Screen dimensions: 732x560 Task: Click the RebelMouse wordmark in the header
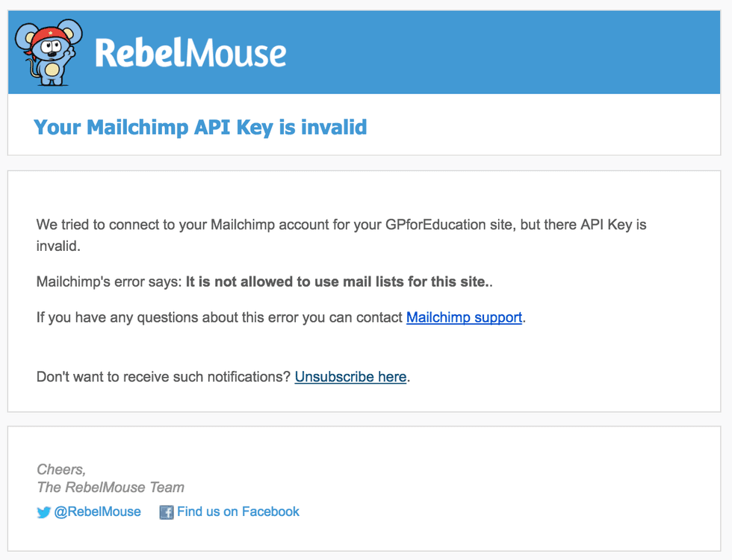(190, 54)
